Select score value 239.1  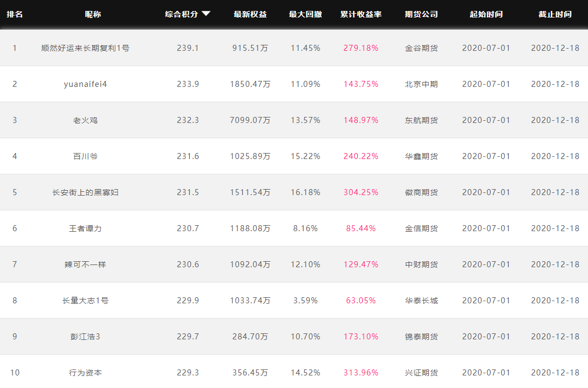(x=188, y=48)
